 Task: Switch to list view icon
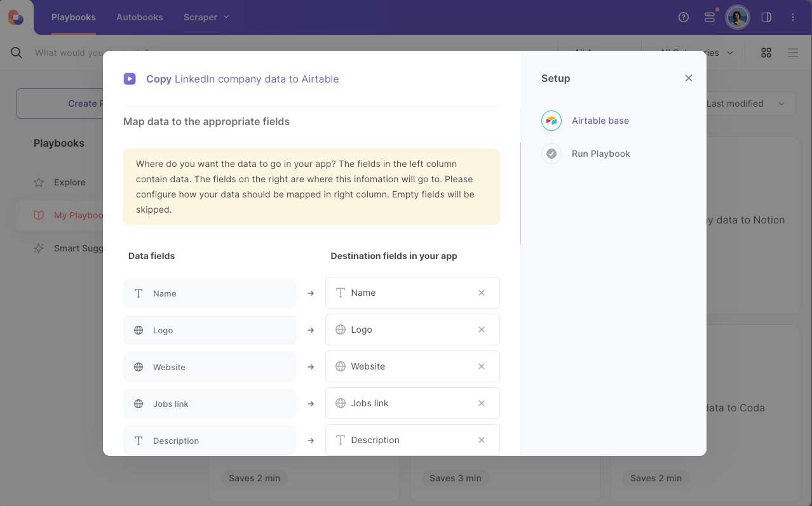pos(793,53)
